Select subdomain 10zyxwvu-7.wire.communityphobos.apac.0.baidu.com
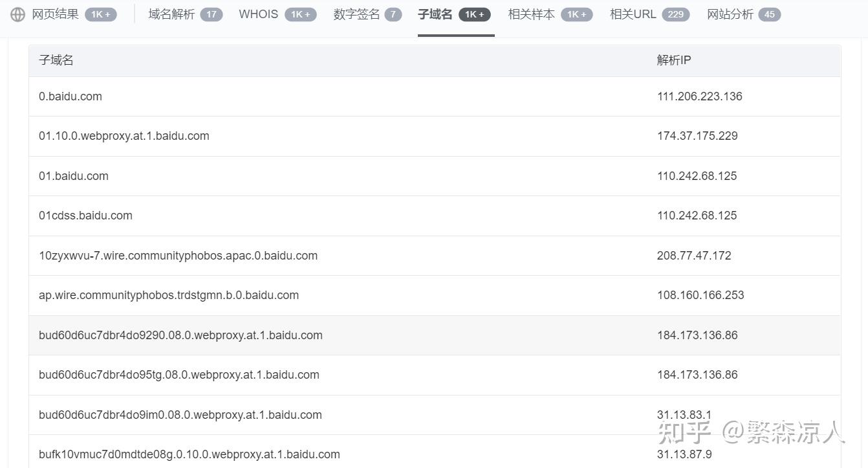This screenshot has height=468, width=868. coord(179,256)
